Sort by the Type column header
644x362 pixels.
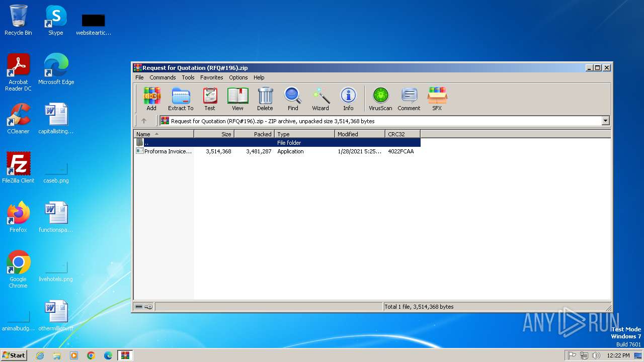304,134
